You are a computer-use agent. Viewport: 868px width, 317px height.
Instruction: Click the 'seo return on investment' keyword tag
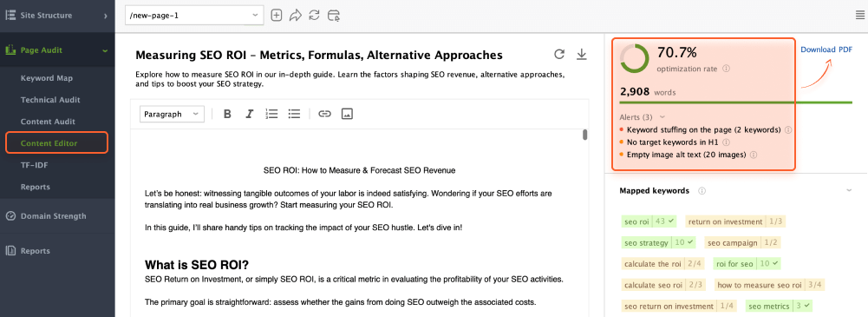coord(680,306)
